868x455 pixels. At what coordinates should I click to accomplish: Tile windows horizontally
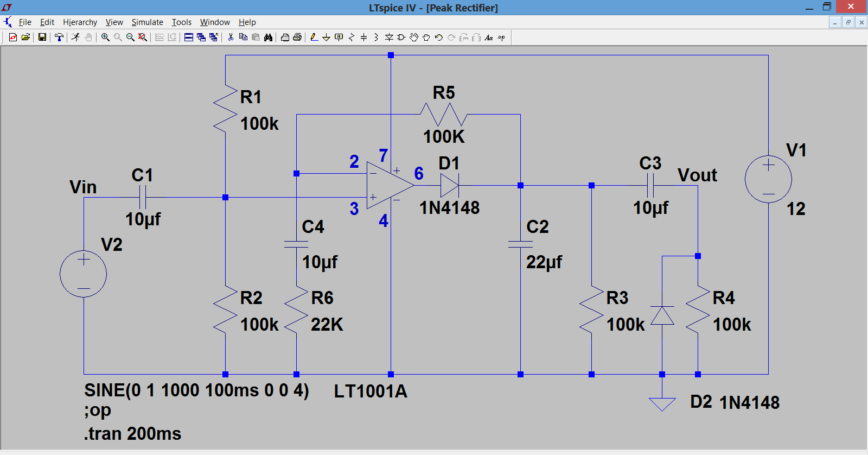pyautogui.click(x=189, y=37)
